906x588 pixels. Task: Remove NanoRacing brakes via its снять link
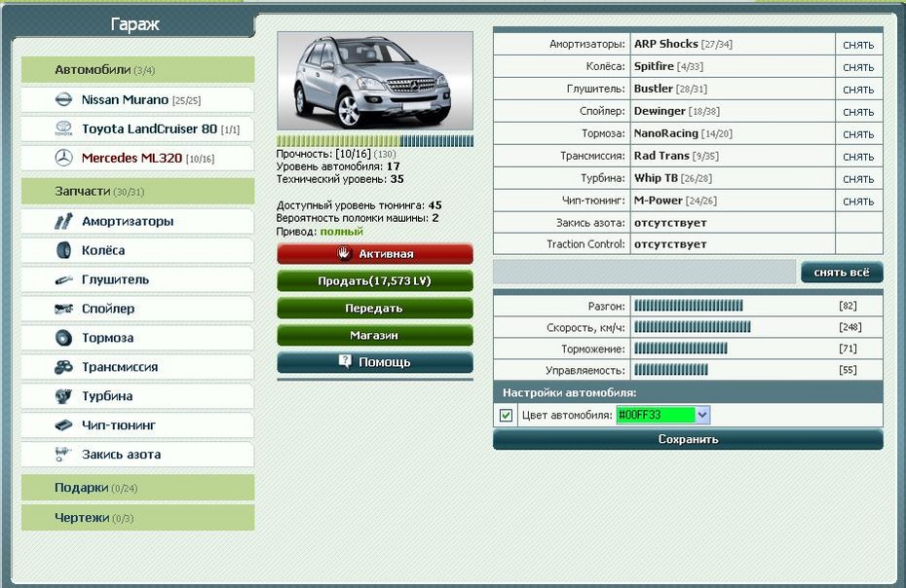tap(858, 134)
